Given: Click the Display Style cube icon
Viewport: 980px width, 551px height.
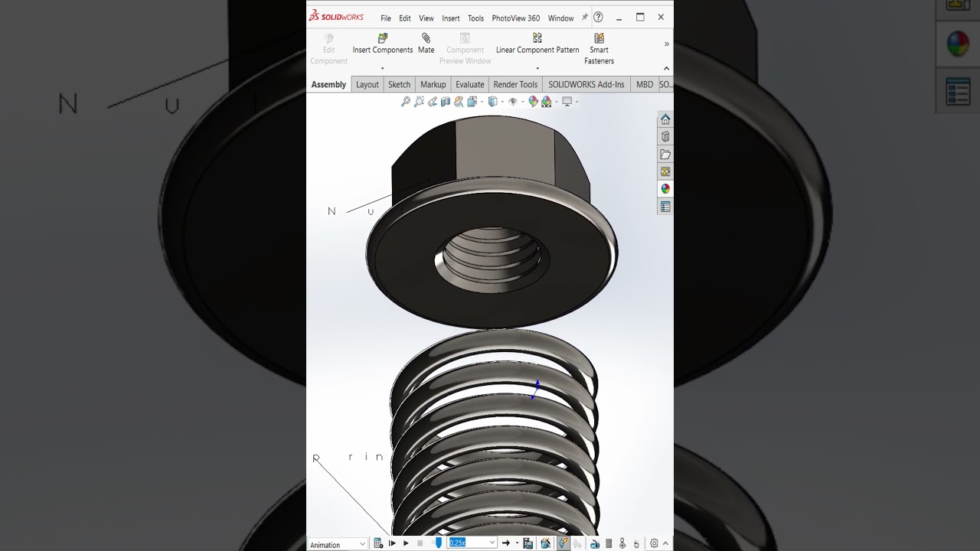Looking at the screenshot, I should 493,101.
